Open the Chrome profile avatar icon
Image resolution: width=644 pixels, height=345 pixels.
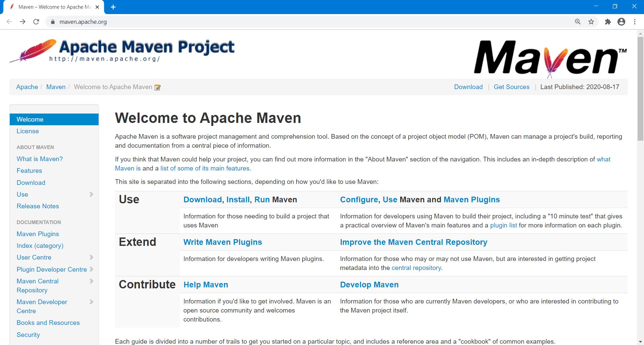click(621, 22)
